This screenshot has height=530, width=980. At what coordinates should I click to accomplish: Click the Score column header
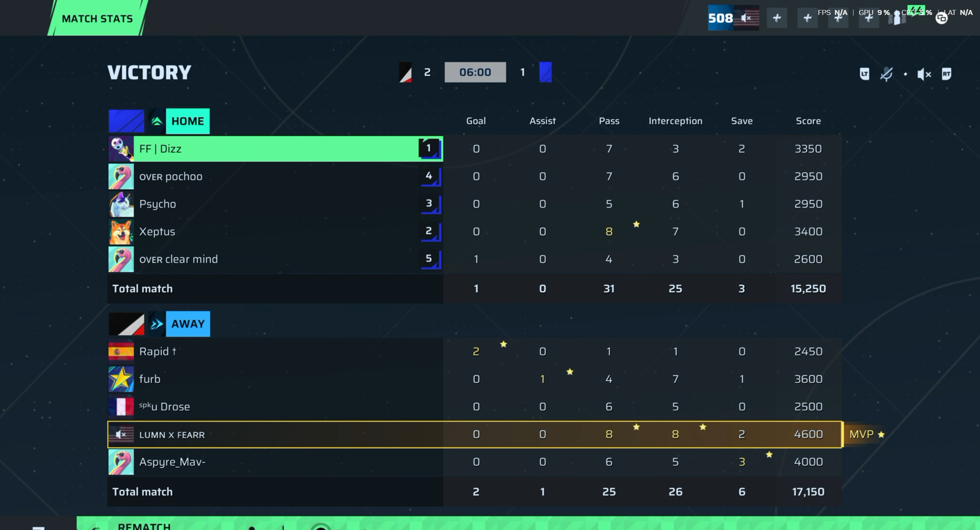click(808, 121)
